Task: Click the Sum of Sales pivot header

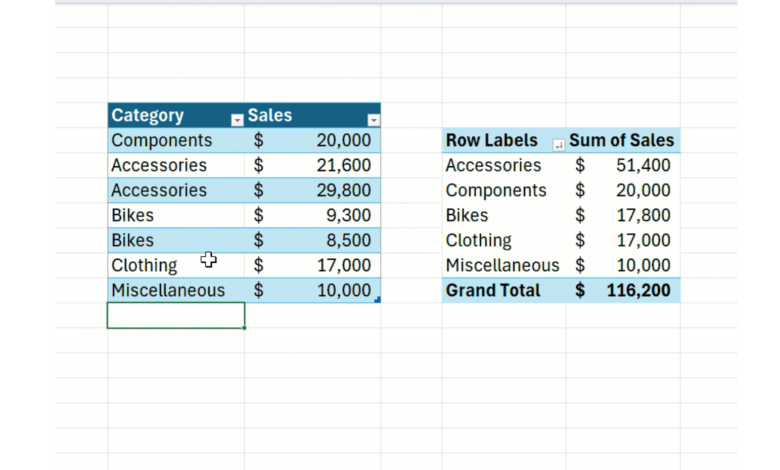Action: pyautogui.click(x=623, y=140)
